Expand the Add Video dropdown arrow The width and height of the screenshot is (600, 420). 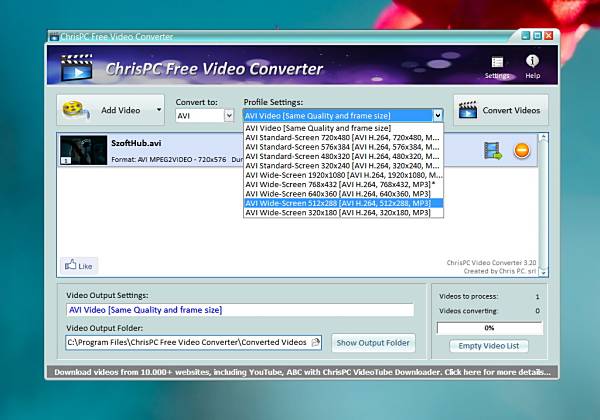click(159, 110)
